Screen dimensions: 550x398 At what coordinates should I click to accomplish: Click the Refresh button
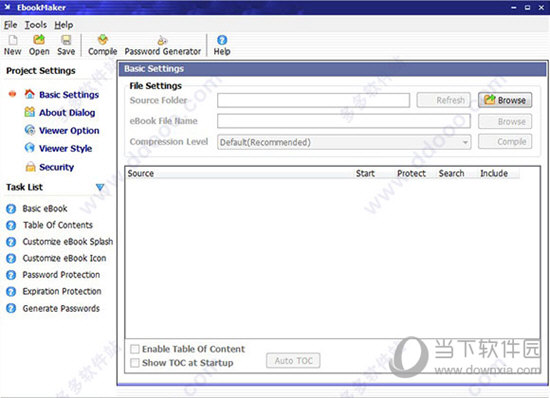(x=443, y=100)
